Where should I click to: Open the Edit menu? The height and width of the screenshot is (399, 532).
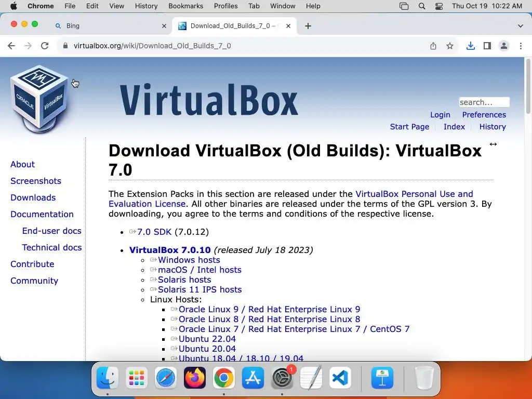[92, 6]
